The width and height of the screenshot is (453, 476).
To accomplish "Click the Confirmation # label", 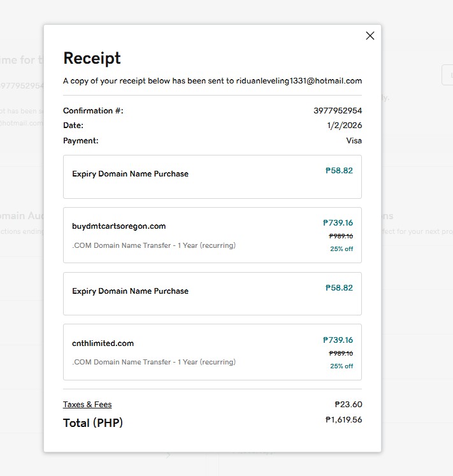I will click(93, 111).
